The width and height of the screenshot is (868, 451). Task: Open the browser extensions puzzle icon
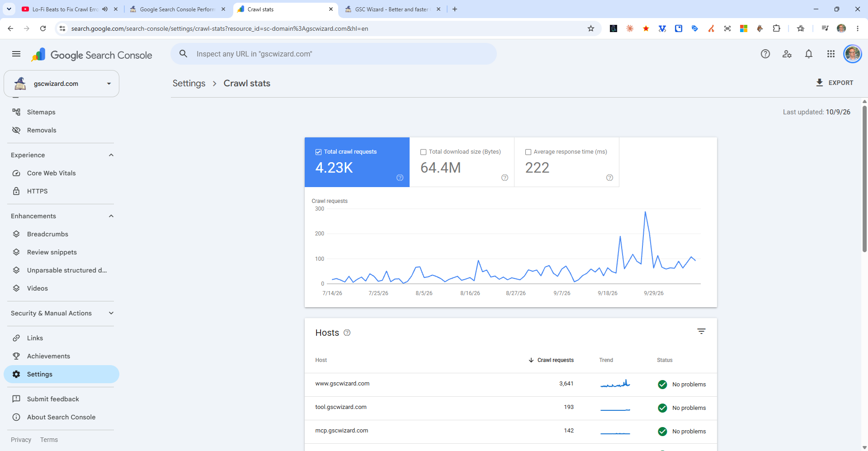(x=776, y=28)
